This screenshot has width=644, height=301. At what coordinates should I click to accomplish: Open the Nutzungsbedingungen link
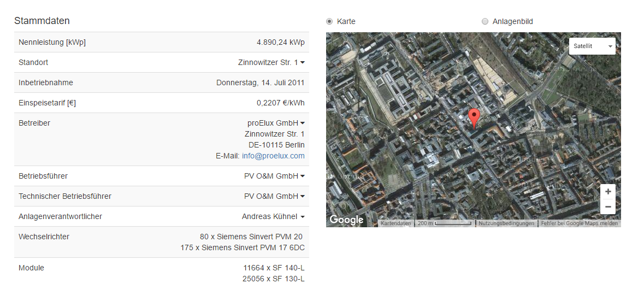pyautogui.click(x=506, y=223)
